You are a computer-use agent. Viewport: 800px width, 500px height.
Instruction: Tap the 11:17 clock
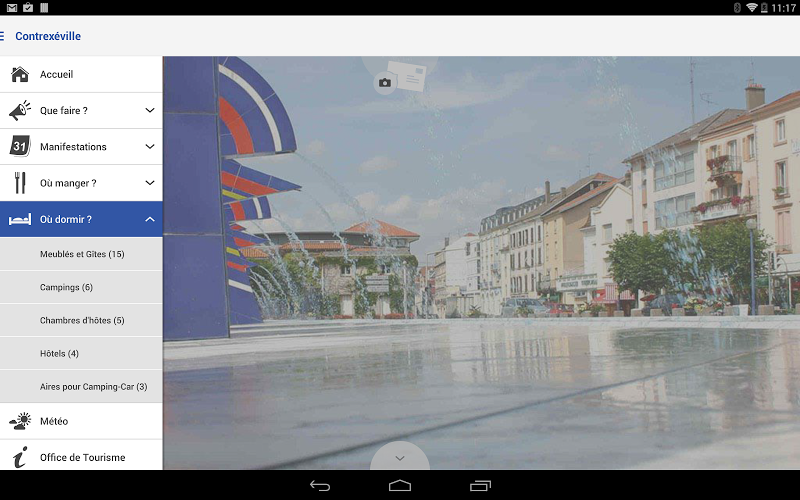[x=783, y=8]
